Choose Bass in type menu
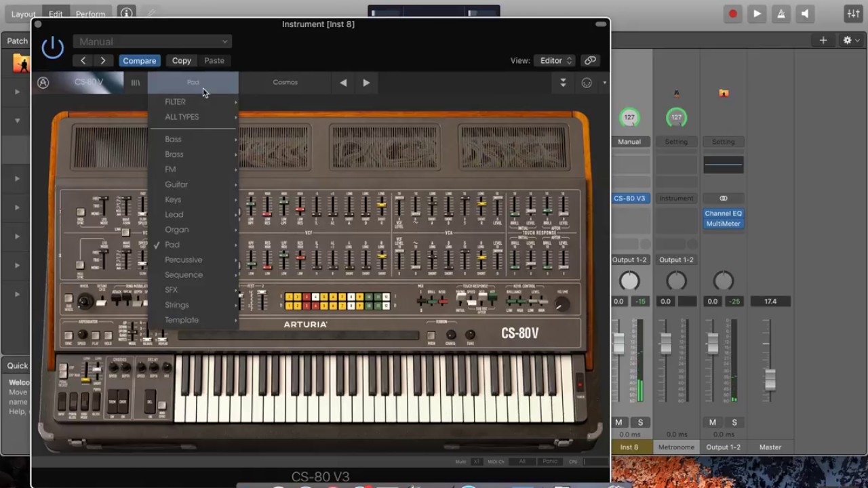The height and width of the screenshot is (488, 868). pyautogui.click(x=193, y=139)
